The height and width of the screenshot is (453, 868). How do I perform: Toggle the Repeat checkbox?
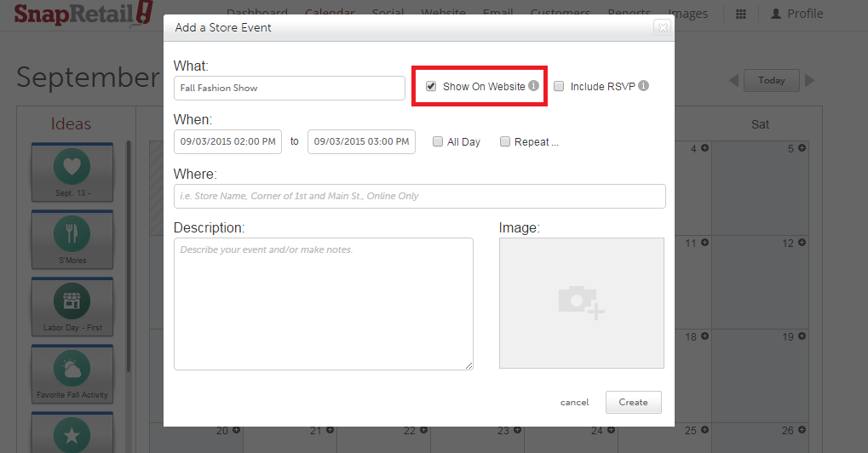click(x=505, y=142)
